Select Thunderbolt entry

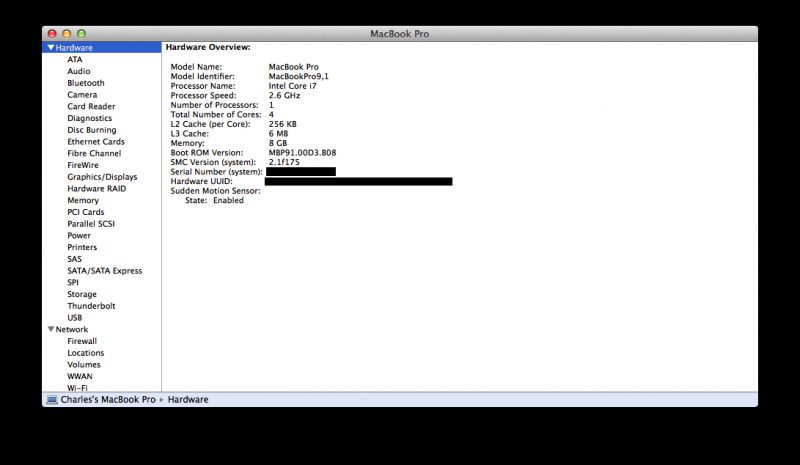point(91,306)
